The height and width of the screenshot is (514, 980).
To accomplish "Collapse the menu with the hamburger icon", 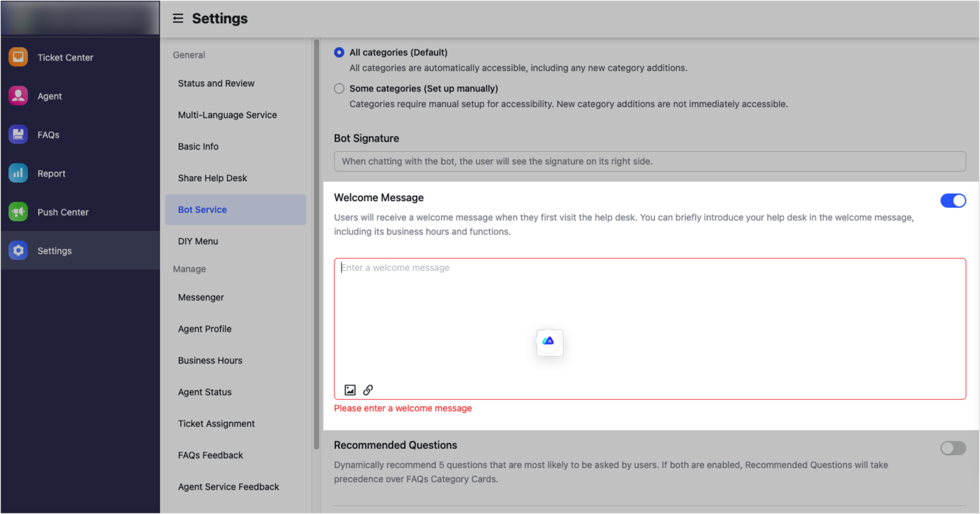I will (x=178, y=19).
